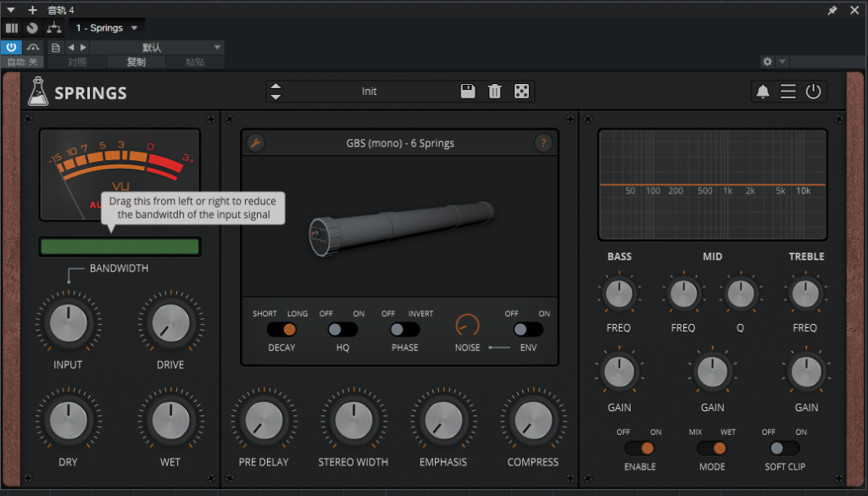Open the track menu triangle at top left
The height and width of the screenshot is (496, 868).
pos(10,10)
